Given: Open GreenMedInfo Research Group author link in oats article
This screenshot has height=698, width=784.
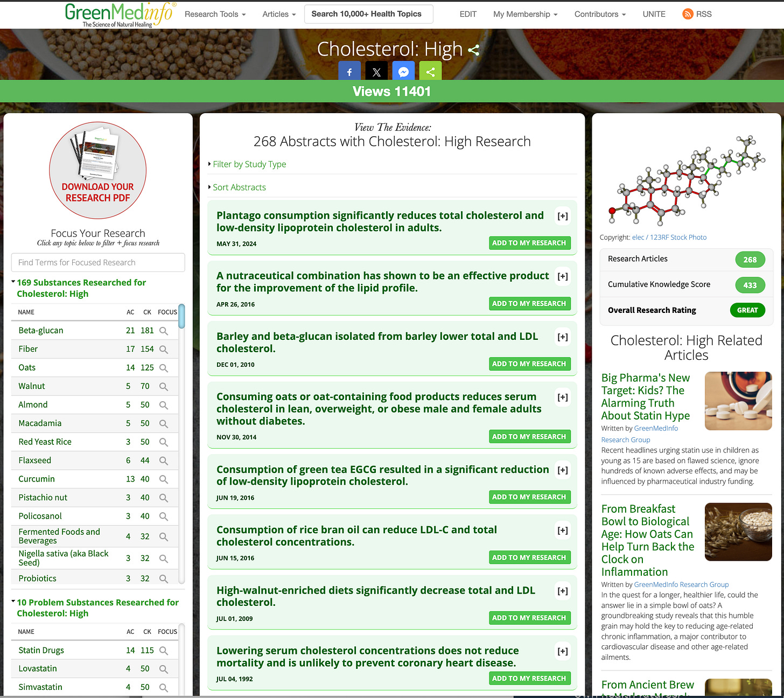Looking at the screenshot, I should (x=681, y=585).
